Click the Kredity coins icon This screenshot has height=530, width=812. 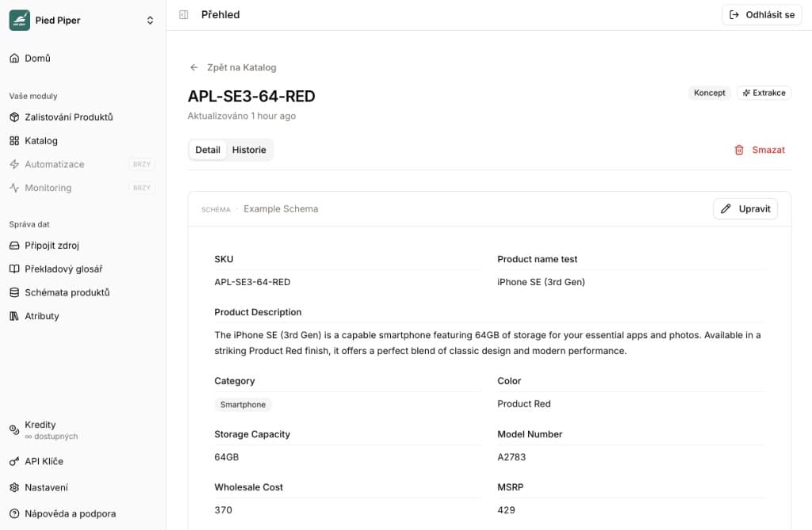[x=14, y=429]
